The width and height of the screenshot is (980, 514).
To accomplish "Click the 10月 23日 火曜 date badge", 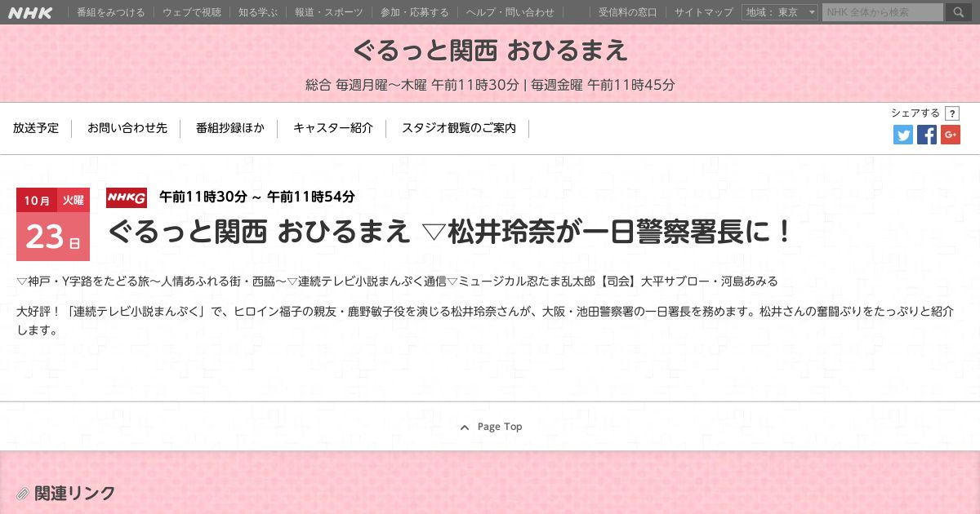I will pos(53,224).
